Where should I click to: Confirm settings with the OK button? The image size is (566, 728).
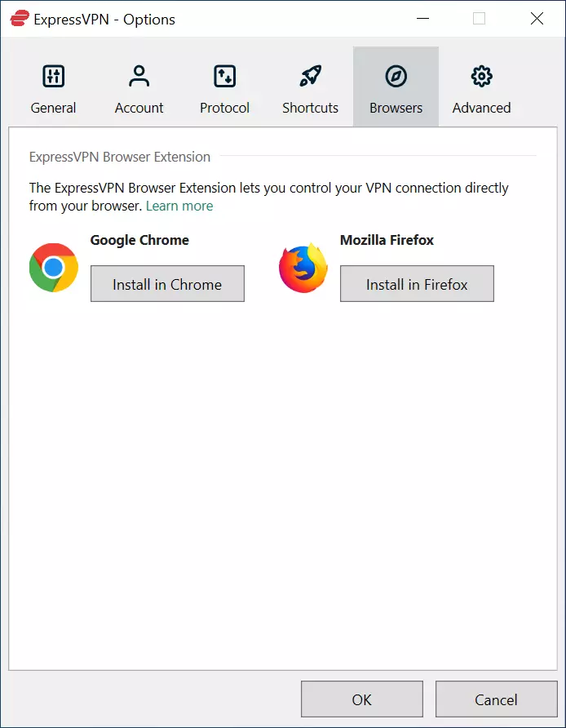coord(361,699)
